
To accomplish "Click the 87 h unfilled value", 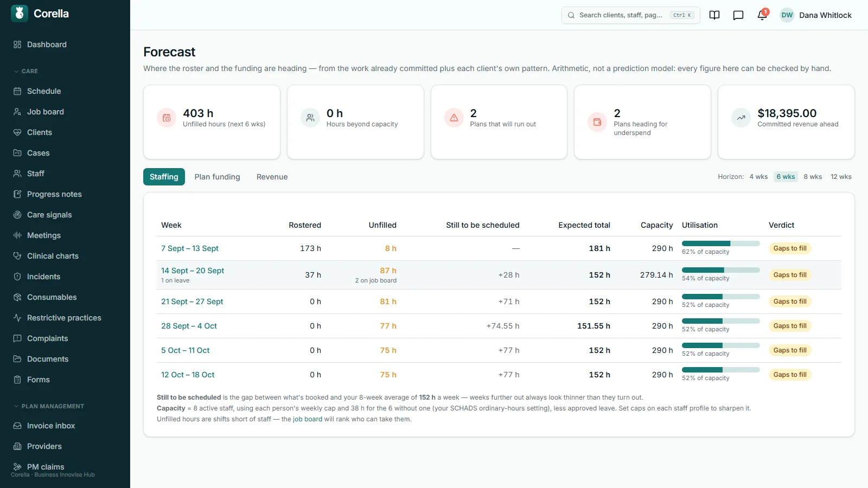I will point(388,271).
